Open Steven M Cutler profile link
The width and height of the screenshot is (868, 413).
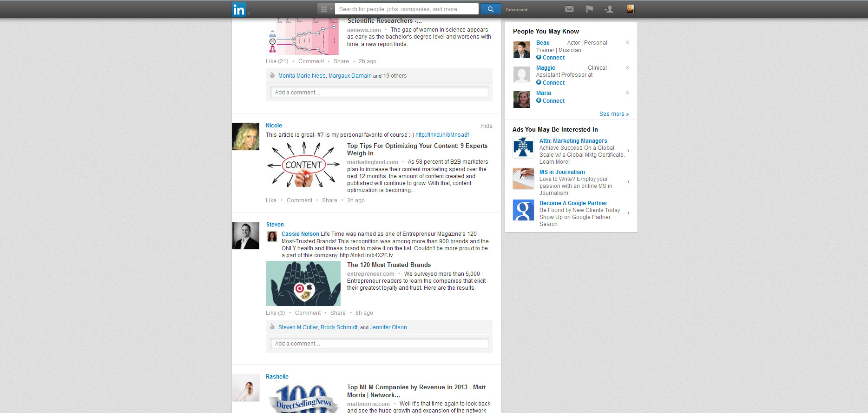coord(298,327)
